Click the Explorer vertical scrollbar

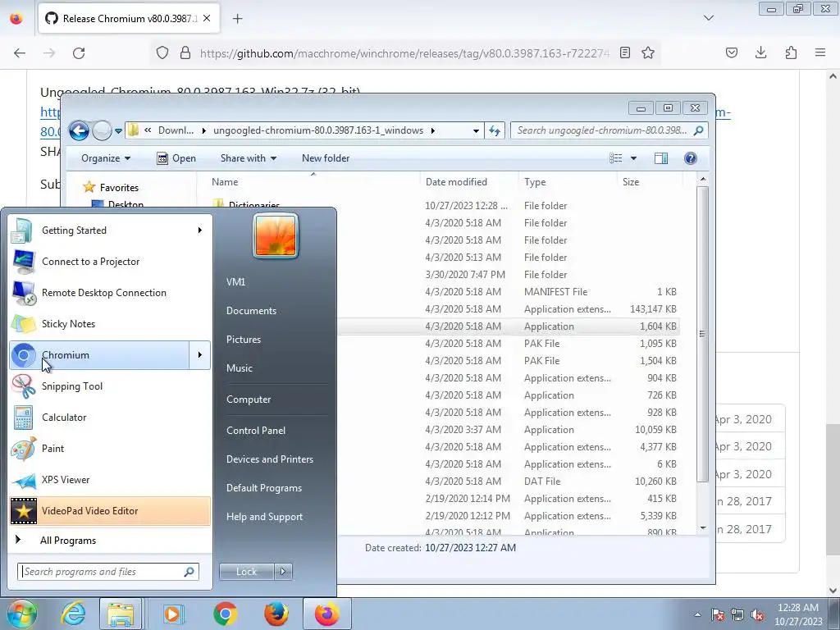[703, 334]
